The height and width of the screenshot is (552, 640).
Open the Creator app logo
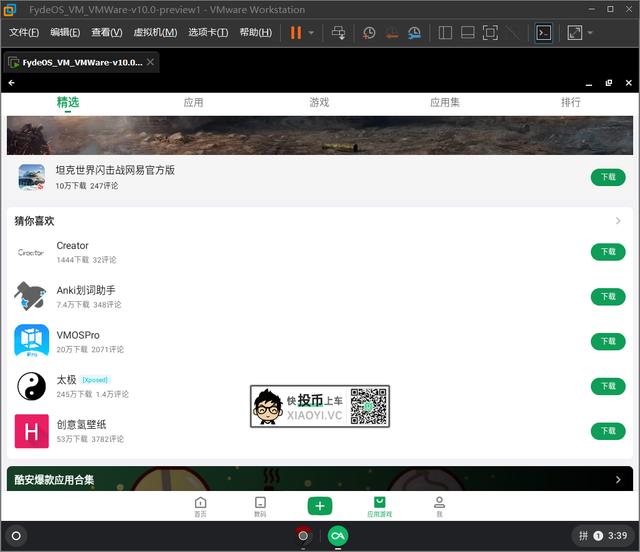31,252
